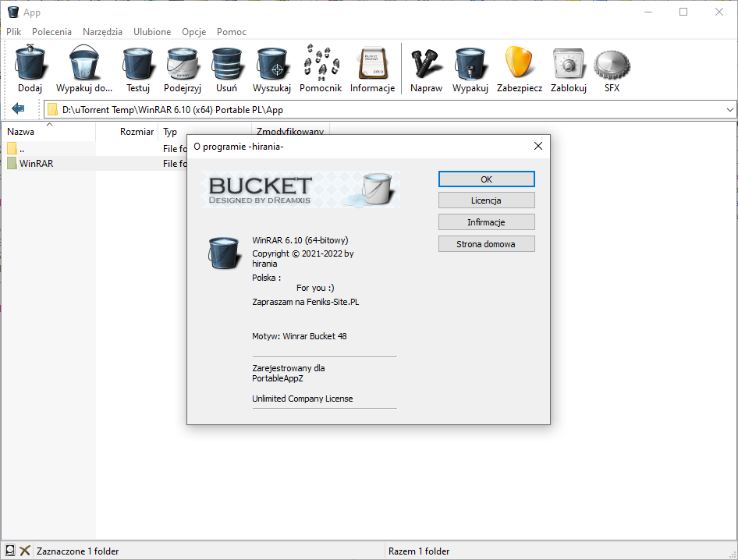738x560 pixels.
Task: Open the Ulubione menu
Action: (x=152, y=31)
